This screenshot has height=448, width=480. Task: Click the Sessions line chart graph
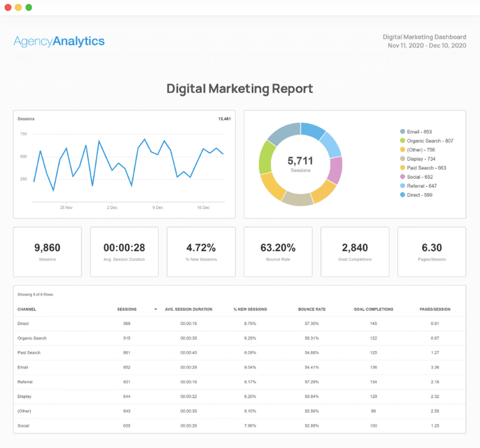128,165
